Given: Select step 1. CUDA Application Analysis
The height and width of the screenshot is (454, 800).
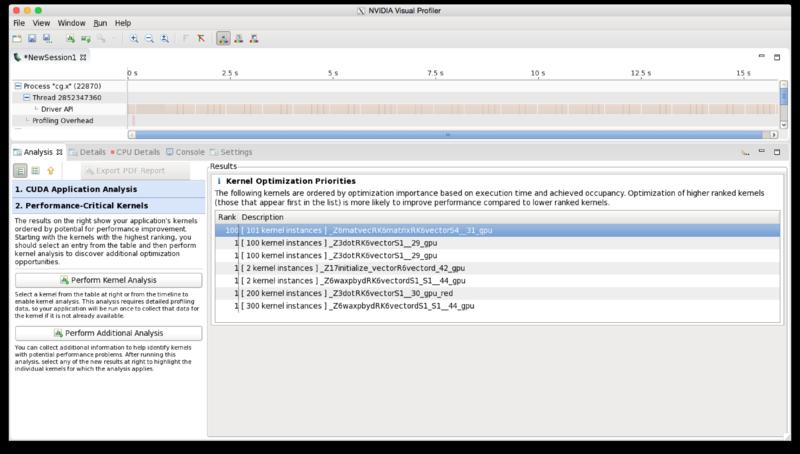Looking at the screenshot, I should 109,189.
